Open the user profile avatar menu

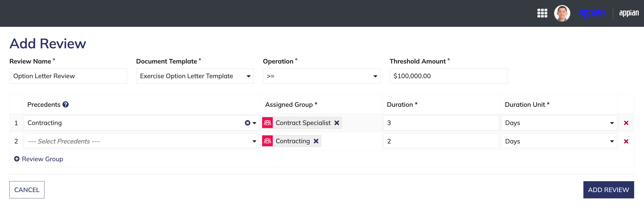(562, 13)
